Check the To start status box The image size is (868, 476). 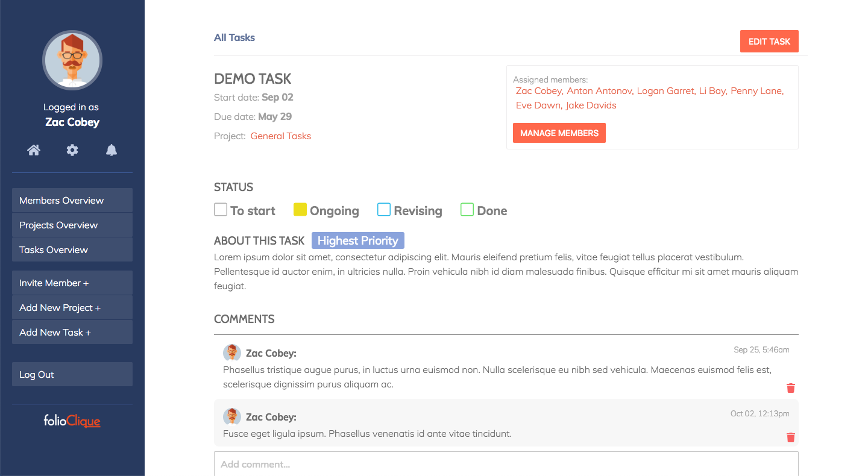coord(221,210)
